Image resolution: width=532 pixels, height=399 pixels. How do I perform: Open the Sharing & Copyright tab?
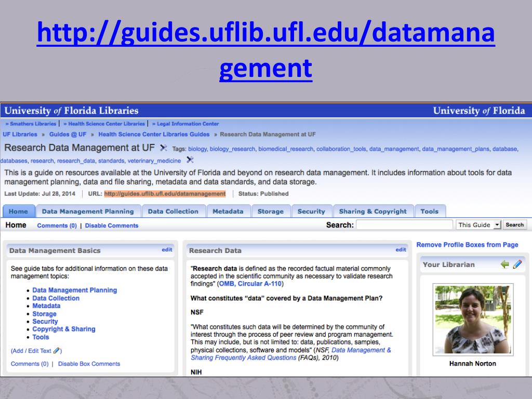373,211
